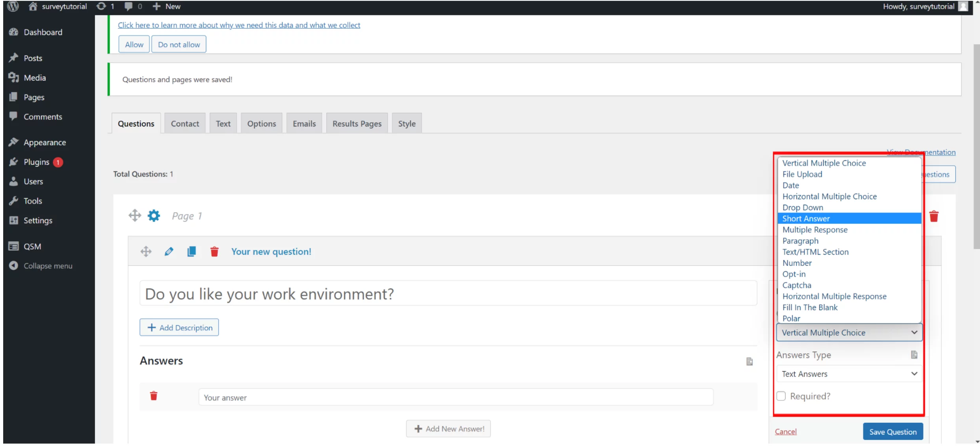
Task: Switch to the Emails tab
Action: point(304,123)
